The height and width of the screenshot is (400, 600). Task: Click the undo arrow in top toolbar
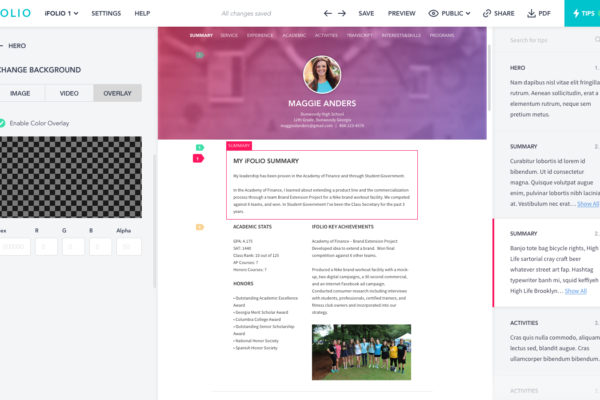(328, 13)
